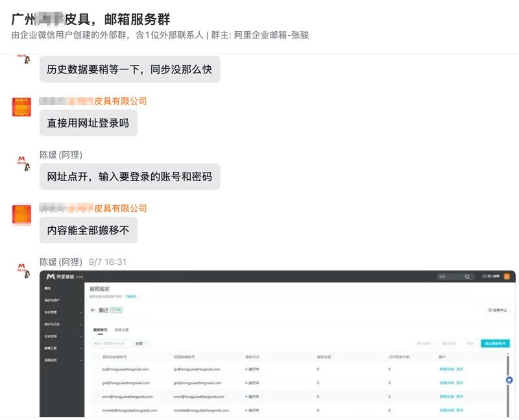
Task: Click search magnifier icon in screenshot header
Action: [467, 277]
